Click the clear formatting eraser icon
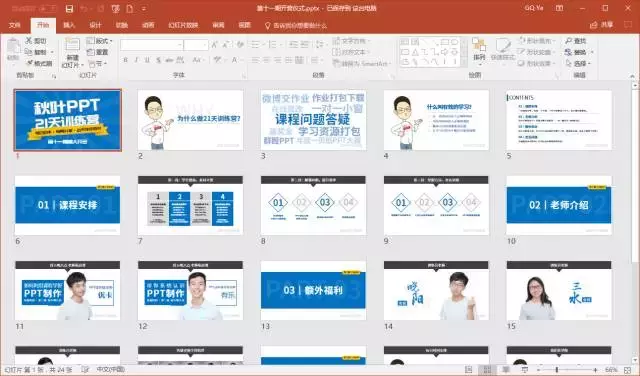This screenshot has height=376, width=640. [240, 45]
